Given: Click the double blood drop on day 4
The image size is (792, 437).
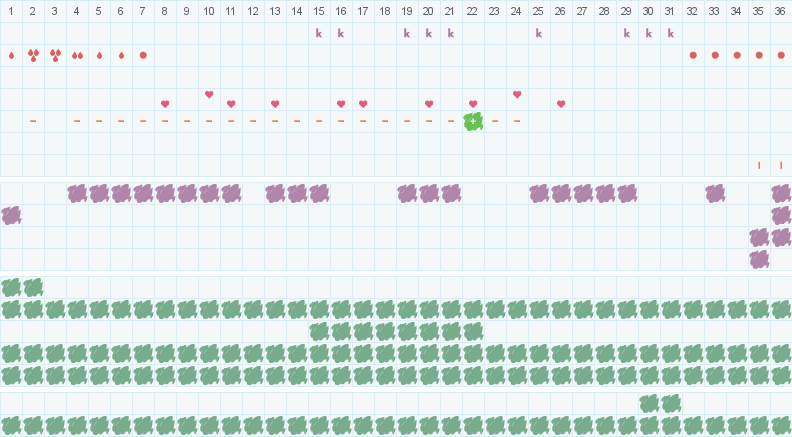Looking at the screenshot, I should [x=77, y=55].
